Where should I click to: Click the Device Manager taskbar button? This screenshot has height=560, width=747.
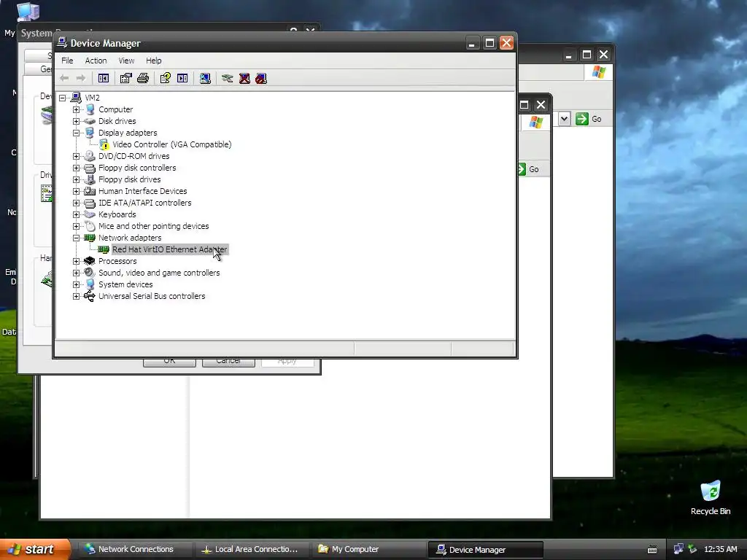485,550
